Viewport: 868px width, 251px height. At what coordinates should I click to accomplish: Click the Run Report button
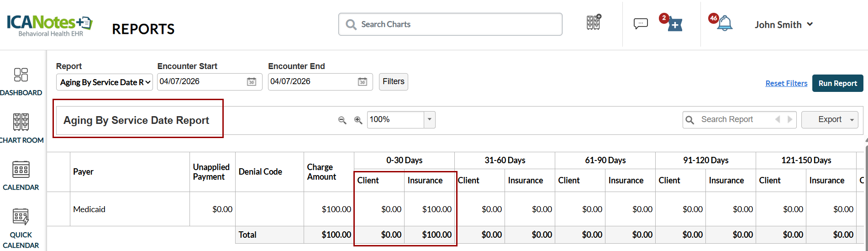pyautogui.click(x=837, y=83)
